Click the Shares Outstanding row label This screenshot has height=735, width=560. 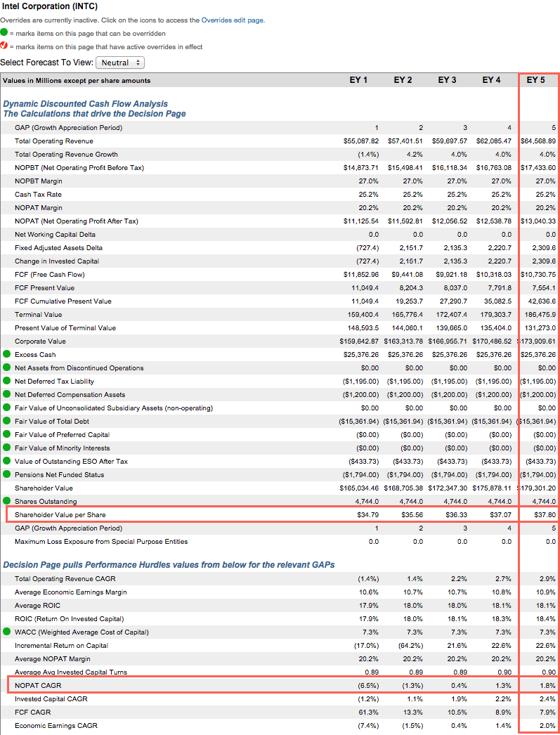pos(46,502)
